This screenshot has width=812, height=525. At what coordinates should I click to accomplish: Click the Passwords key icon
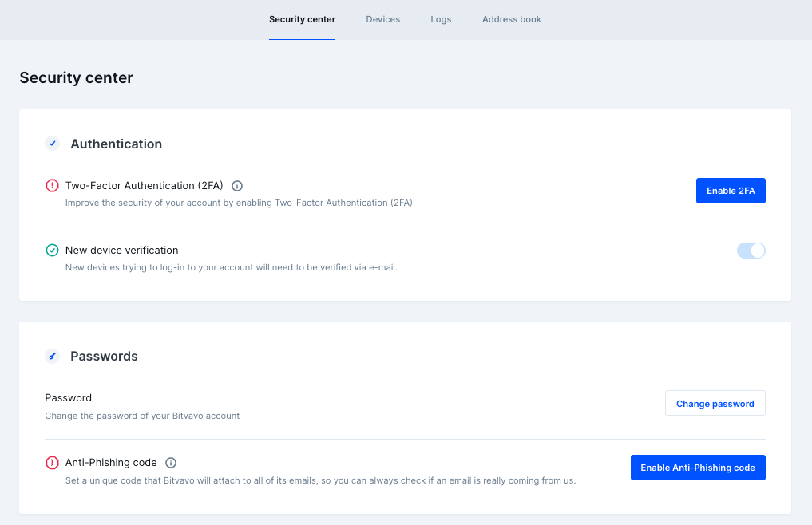(x=53, y=356)
